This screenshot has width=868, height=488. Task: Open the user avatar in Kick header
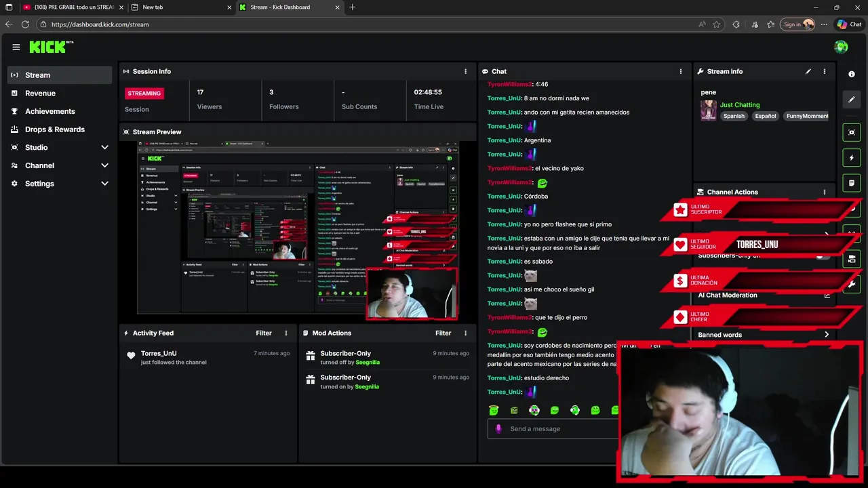point(841,47)
